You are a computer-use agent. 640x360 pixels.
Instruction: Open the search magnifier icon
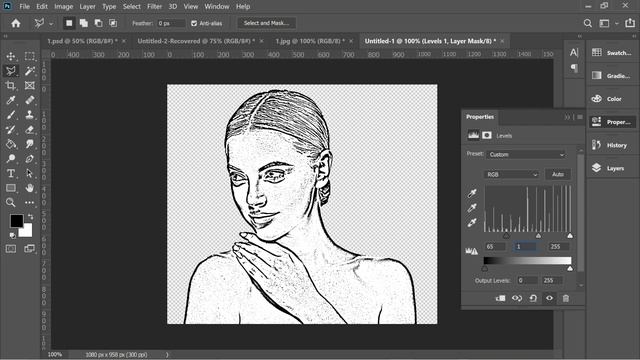(587, 23)
